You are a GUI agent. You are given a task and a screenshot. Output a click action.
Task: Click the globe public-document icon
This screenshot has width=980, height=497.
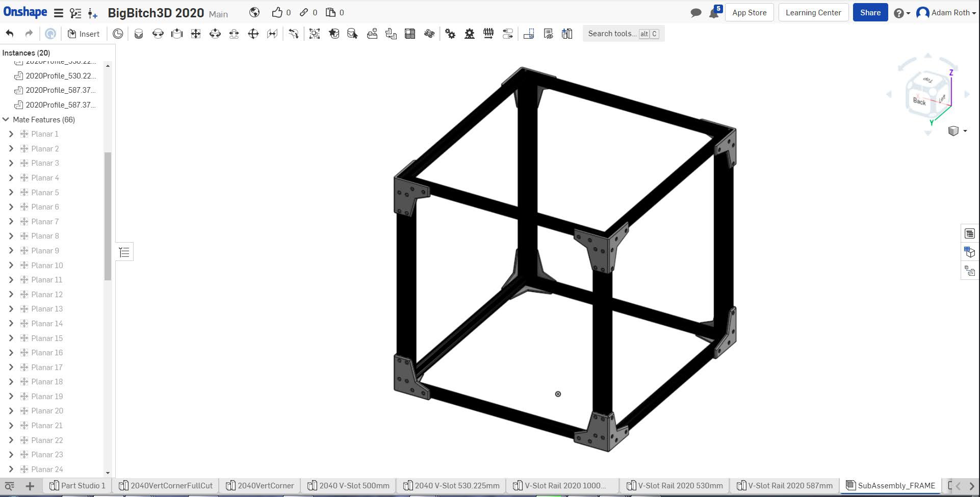(x=254, y=12)
